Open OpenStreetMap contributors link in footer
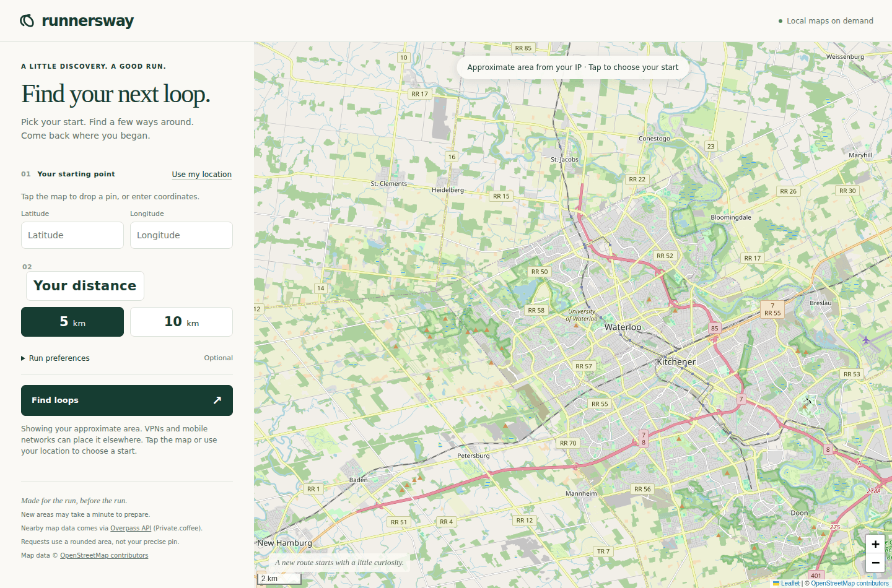The height and width of the screenshot is (588, 892). [104, 555]
